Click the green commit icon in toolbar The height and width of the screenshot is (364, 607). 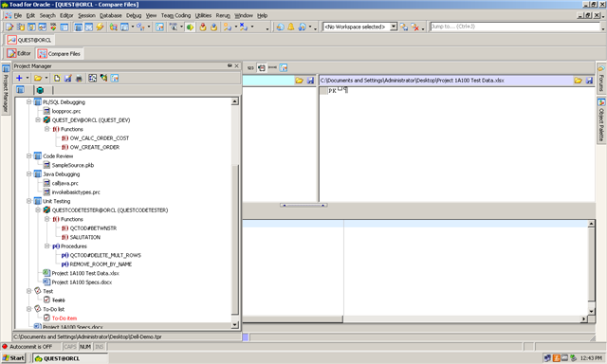point(190,27)
